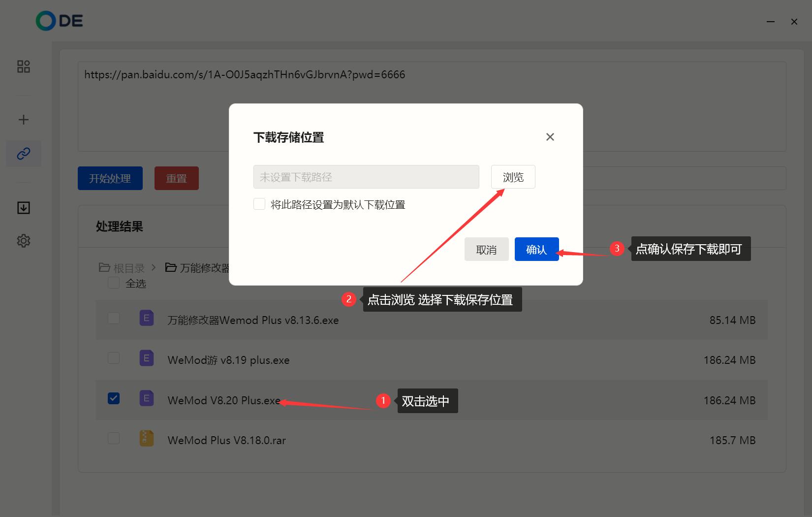This screenshot has height=517, width=812.
Task: Open the download manager icon in the sidebar
Action: [23, 207]
